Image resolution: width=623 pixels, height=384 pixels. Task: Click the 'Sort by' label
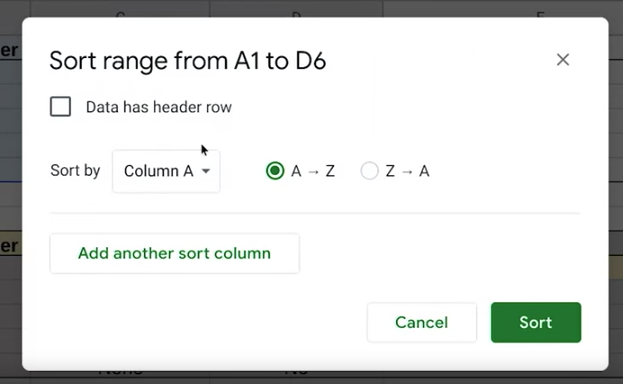point(75,171)
